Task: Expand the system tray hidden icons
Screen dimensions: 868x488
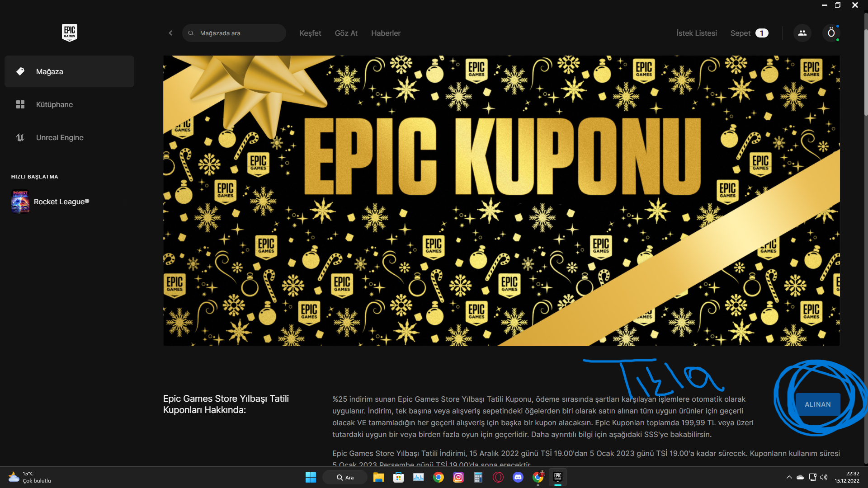Action: coord(789,477)
